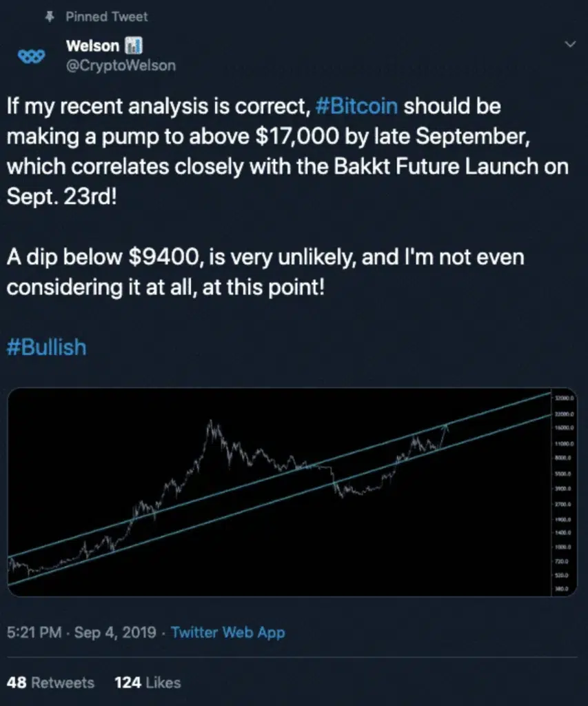588x706 pixels.
Task: Click the Pinned Tweet label
Action: [107, 17]
